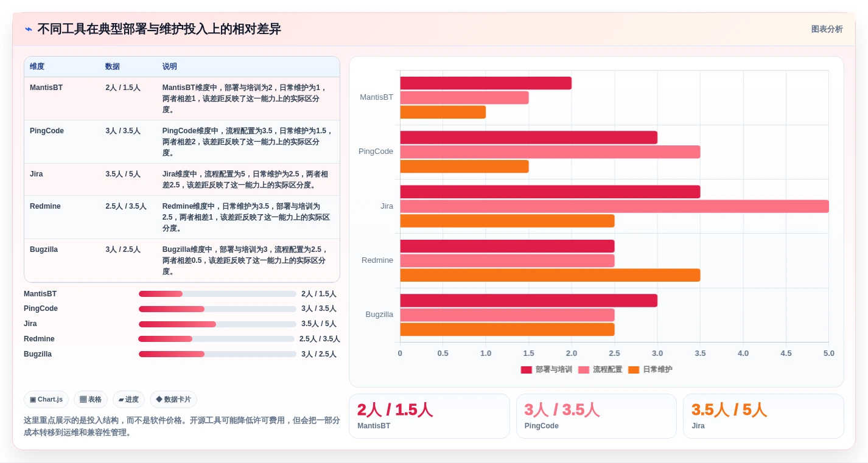The height and width of the screenshot is (463, 868).
Task: Click the Bugzilla chart axis label
Action: tap(379, 315)
